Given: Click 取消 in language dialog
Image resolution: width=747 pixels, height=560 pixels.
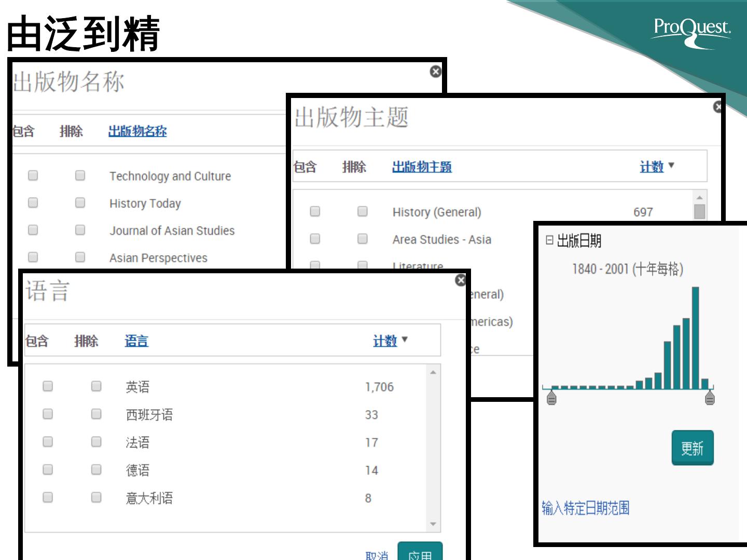Looking at the screenshot, I should click(377, 555).
